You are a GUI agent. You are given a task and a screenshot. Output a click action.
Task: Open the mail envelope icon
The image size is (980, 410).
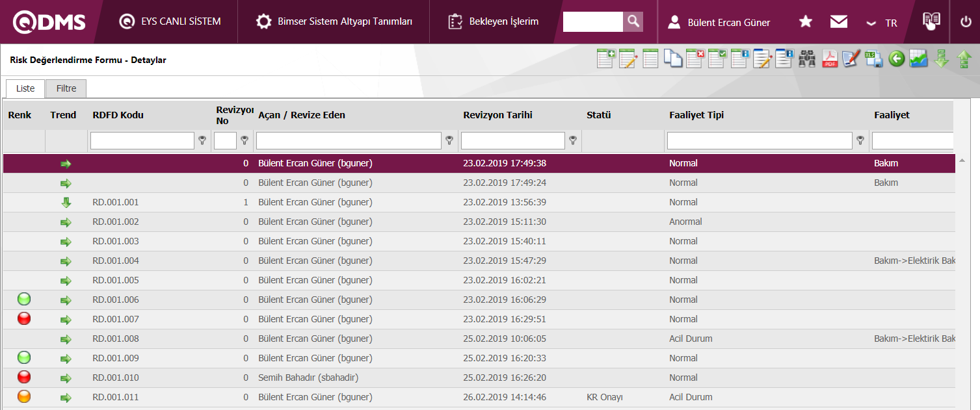pyautogui.click(x=839, y=22)
